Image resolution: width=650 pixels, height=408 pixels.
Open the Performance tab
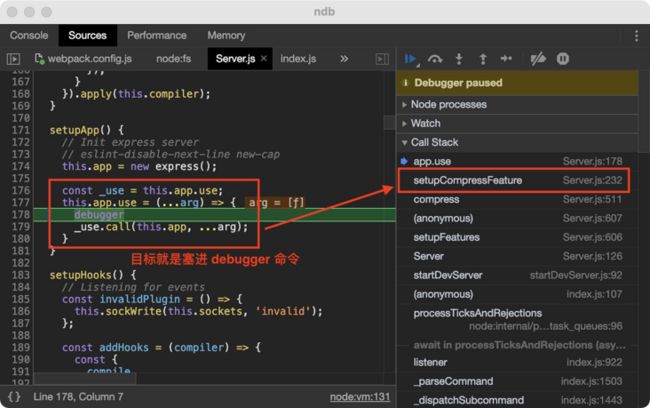coord(157,36)
